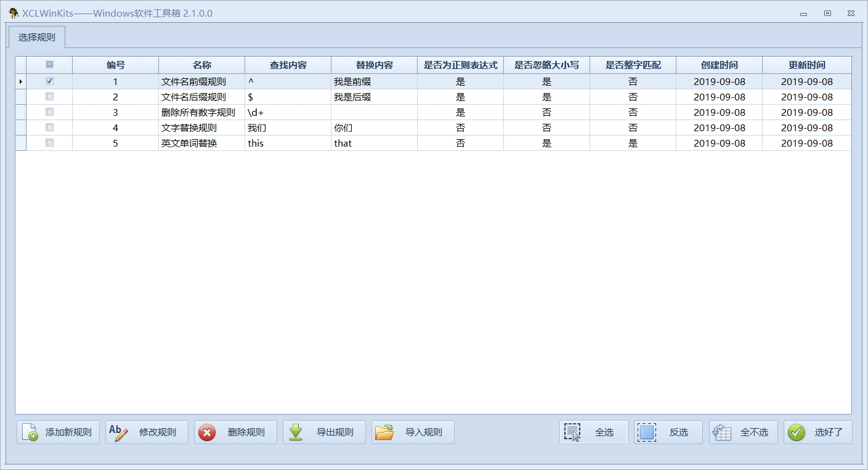Click the folder icon for 导入规则

pos(384,432)
